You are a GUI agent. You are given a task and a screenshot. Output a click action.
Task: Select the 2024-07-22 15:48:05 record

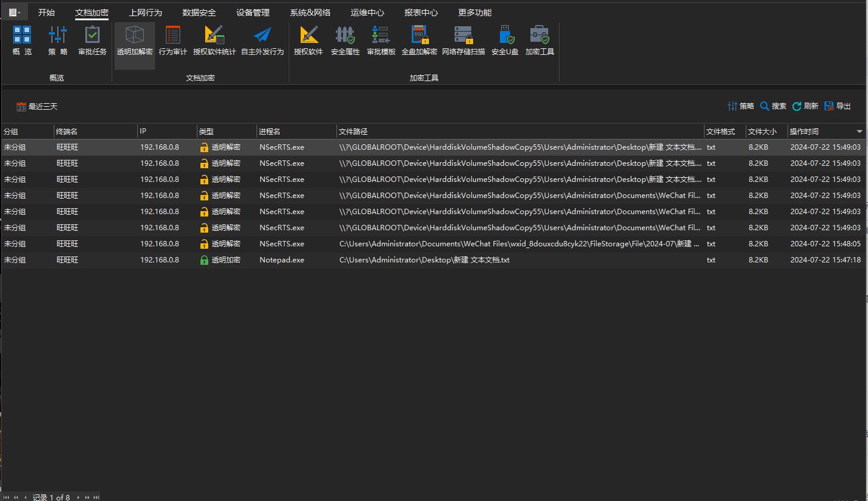[x=434, y=244]
